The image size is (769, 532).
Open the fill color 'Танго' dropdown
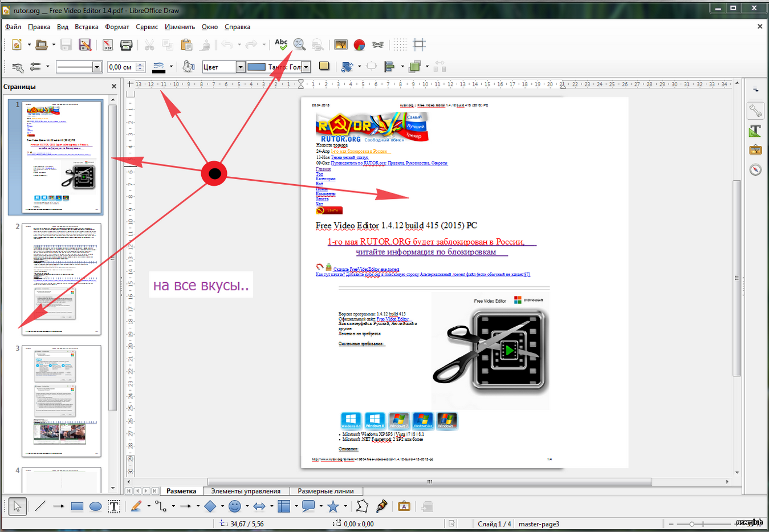tap(306, 67)
